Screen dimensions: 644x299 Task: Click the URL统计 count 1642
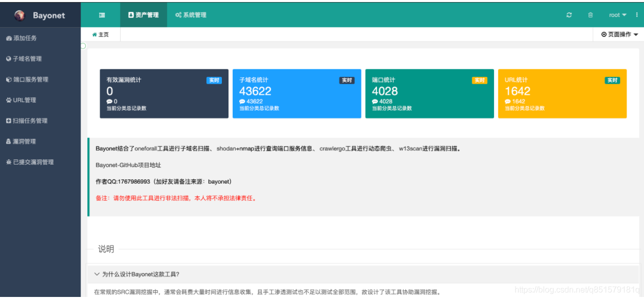click(x=517, y=91)
